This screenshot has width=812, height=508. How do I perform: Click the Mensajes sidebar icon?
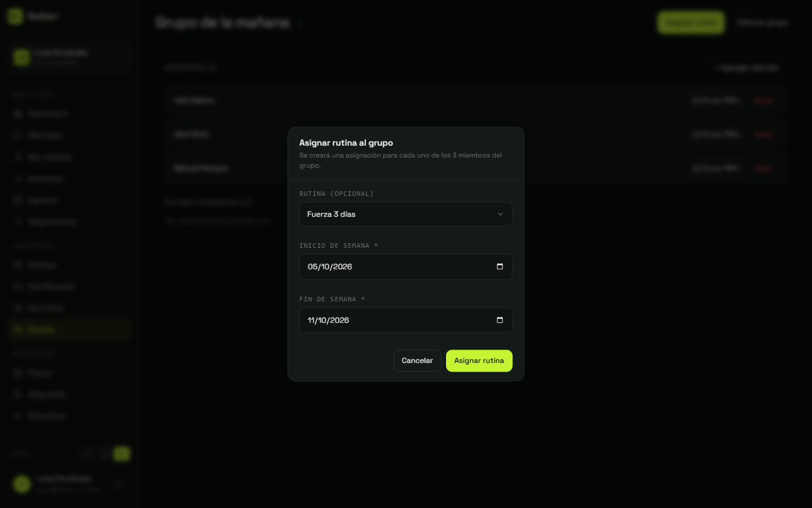tap(17, 135)
